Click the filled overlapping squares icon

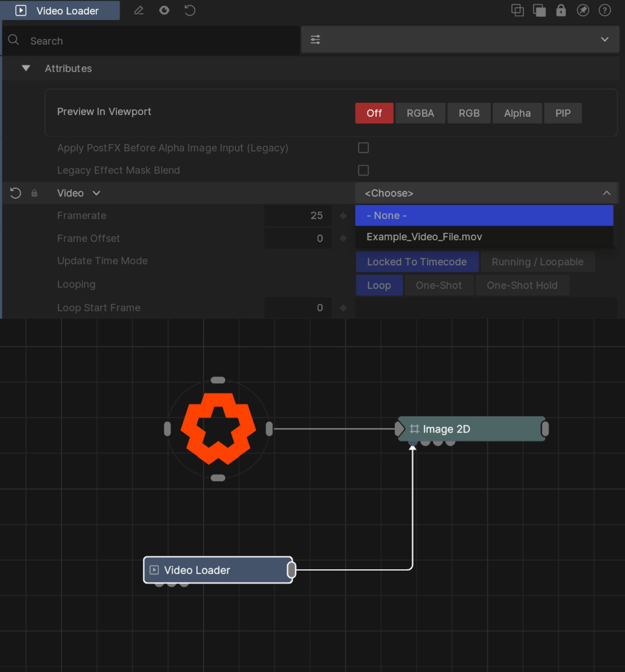point(539,10)
